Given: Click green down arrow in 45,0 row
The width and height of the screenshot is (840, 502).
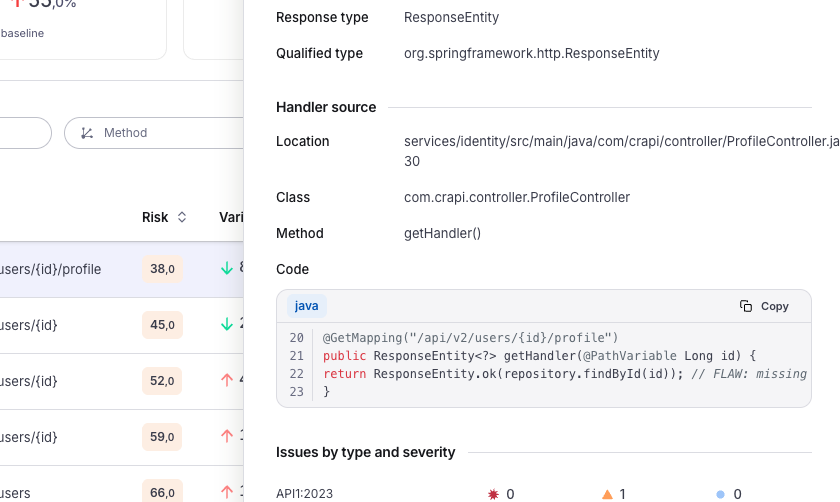Looking at the screenshot, I should (227, 324).
